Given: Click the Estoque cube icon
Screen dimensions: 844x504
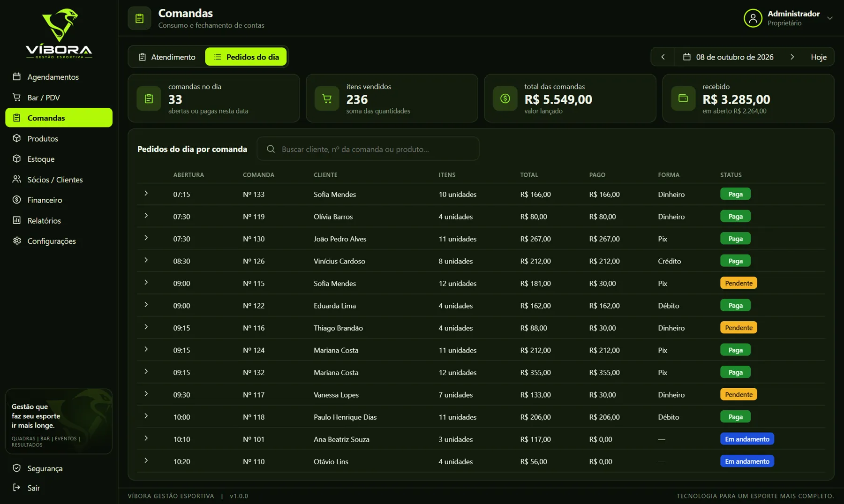Looking at the screenshot, I should click(17, 158).
